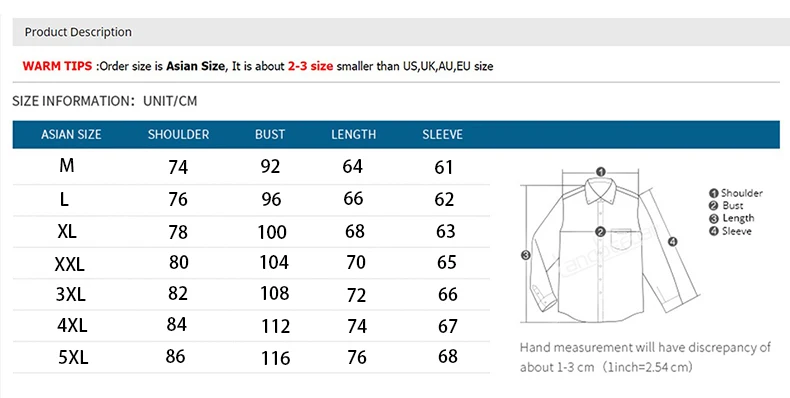Click the LENGTH column header
The image size is (790, 398).
(354, 135)
